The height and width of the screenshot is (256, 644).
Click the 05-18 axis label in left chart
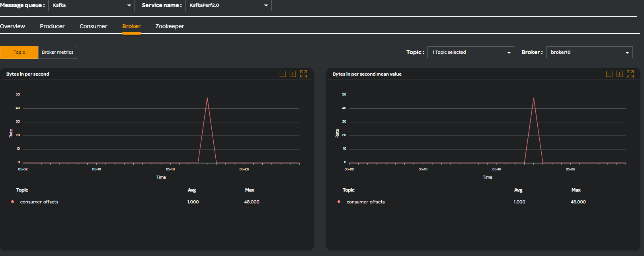(x=170, y=169)
